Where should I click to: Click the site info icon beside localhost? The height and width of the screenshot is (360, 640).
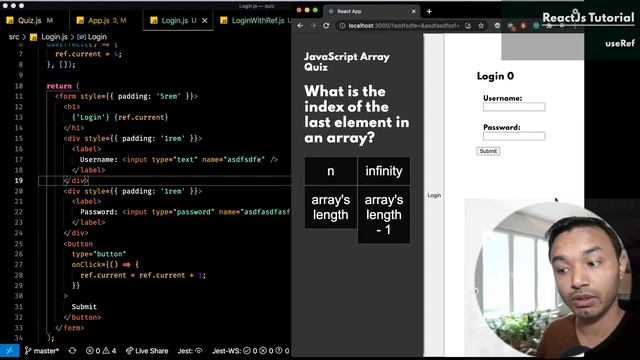342,26
